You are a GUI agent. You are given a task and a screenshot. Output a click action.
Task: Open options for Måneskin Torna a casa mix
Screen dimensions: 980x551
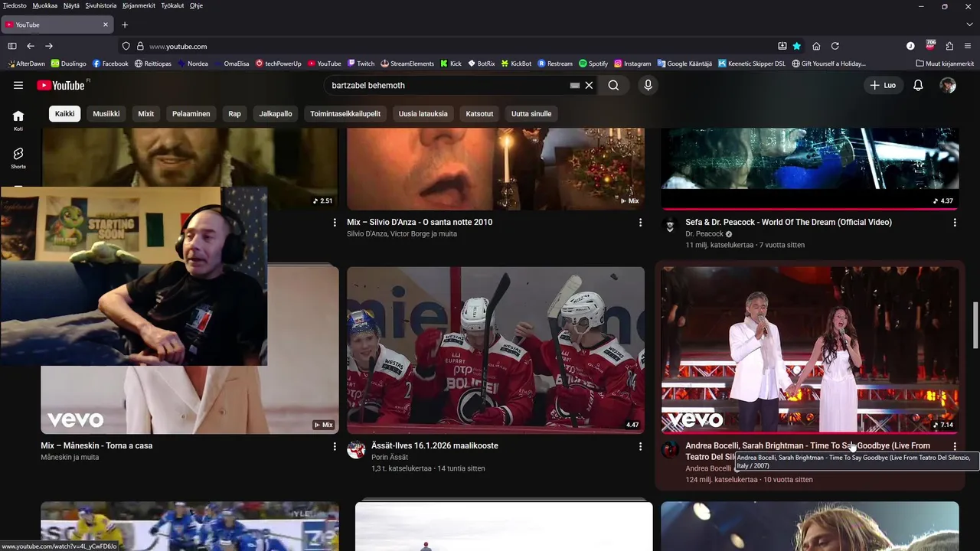tap(335, 446)
